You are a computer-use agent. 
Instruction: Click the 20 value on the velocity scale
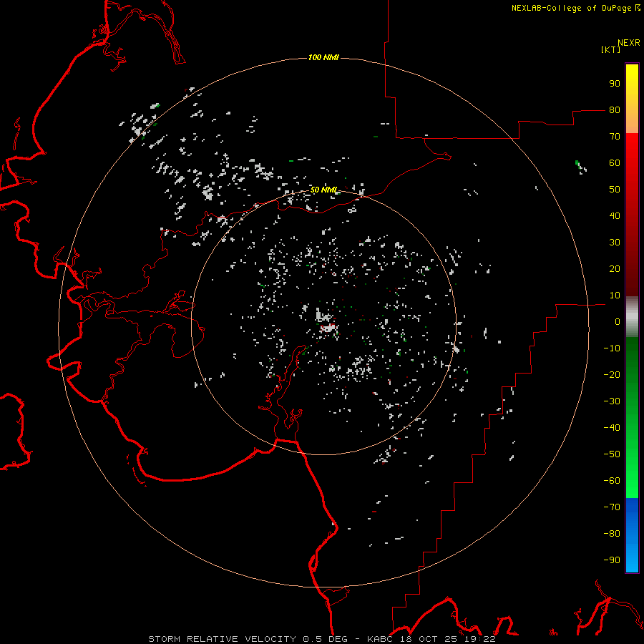coord(615,269)
